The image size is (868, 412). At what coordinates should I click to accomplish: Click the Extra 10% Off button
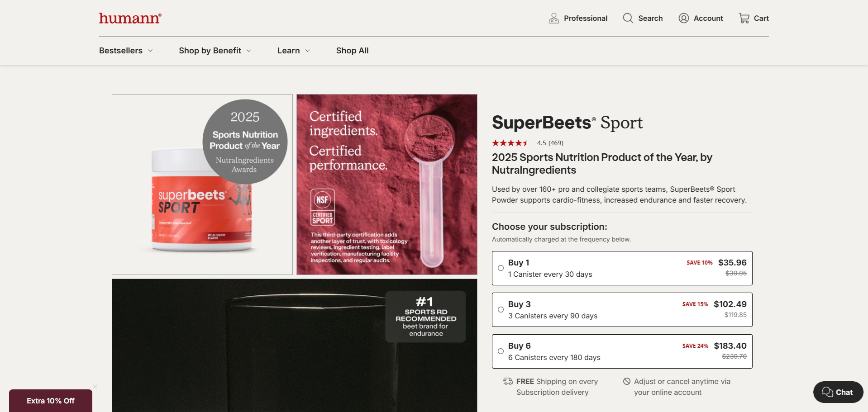(x=51, y=401)
